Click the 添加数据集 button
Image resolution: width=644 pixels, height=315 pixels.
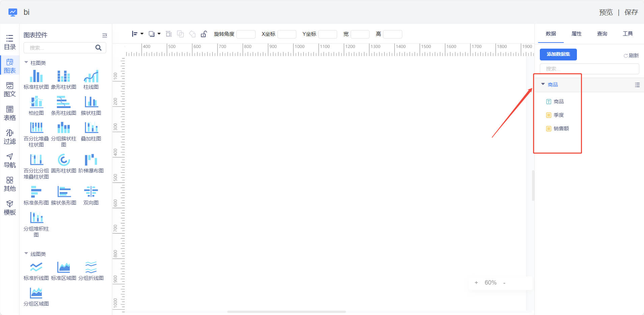pyautogui.click(x=558, y=54)
